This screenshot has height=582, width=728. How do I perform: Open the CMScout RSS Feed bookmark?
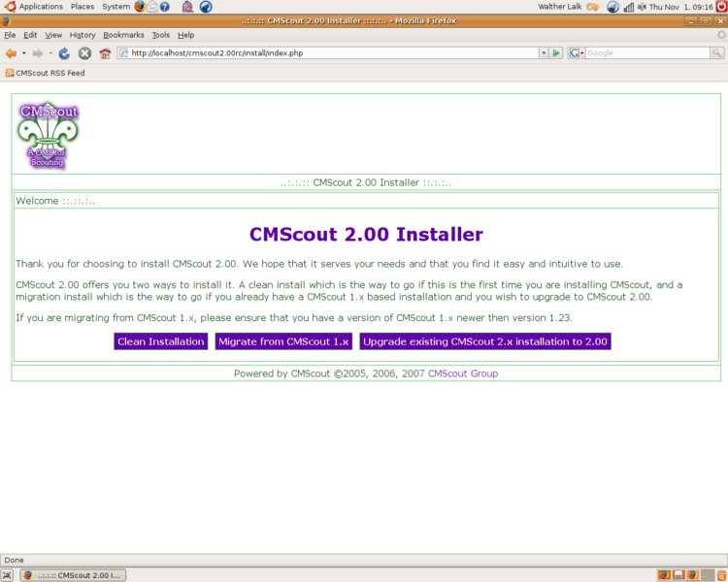tap(45, 73)
